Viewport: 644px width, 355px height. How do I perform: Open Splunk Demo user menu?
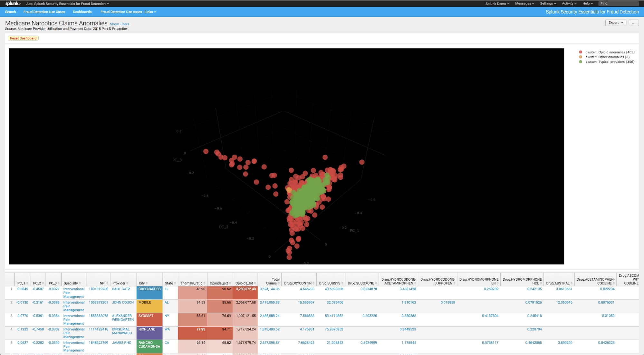click(x=497, y=4)
